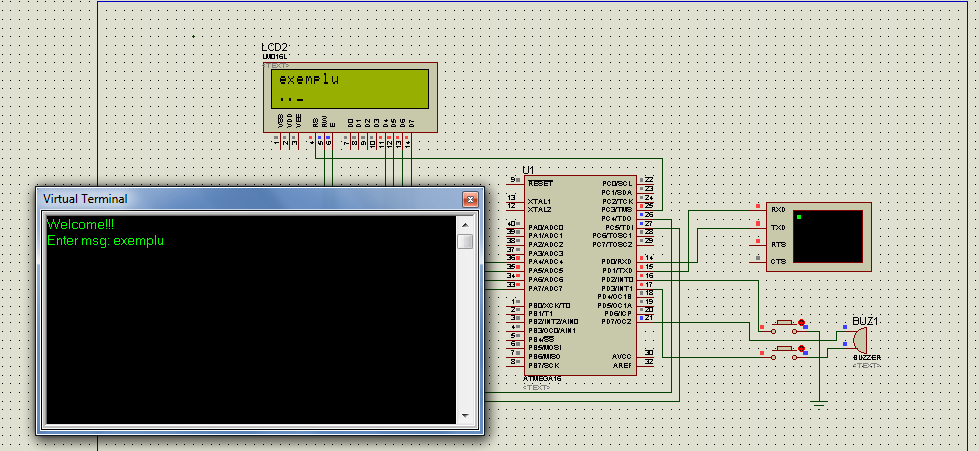Click the 'AVCC' pin label
979x451 pixels.
(x=622, y=357)
